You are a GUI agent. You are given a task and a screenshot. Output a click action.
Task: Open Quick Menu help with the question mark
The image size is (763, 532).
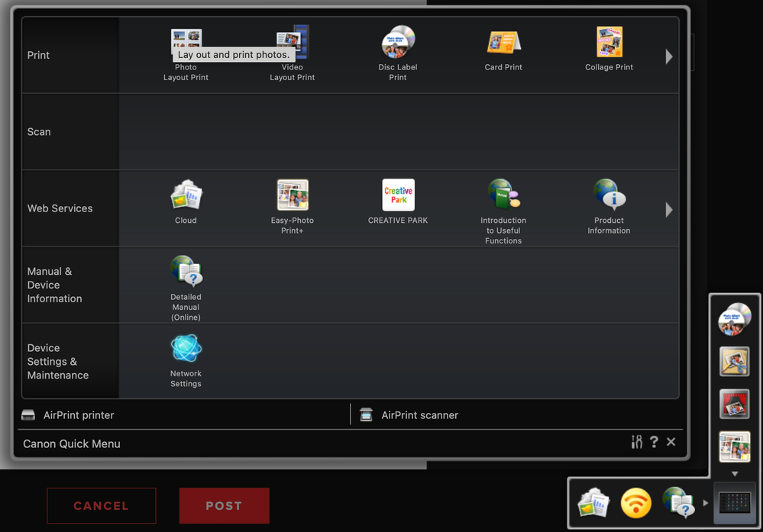tap(654, 442)
